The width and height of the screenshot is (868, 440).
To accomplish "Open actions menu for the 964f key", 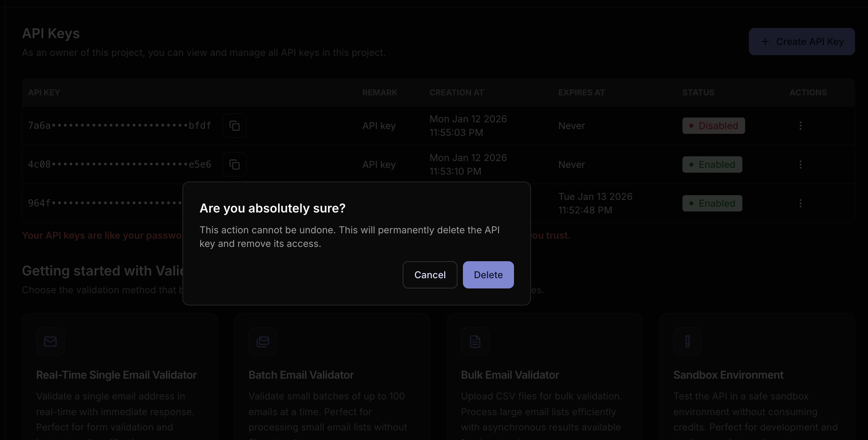I will point(800,203).
